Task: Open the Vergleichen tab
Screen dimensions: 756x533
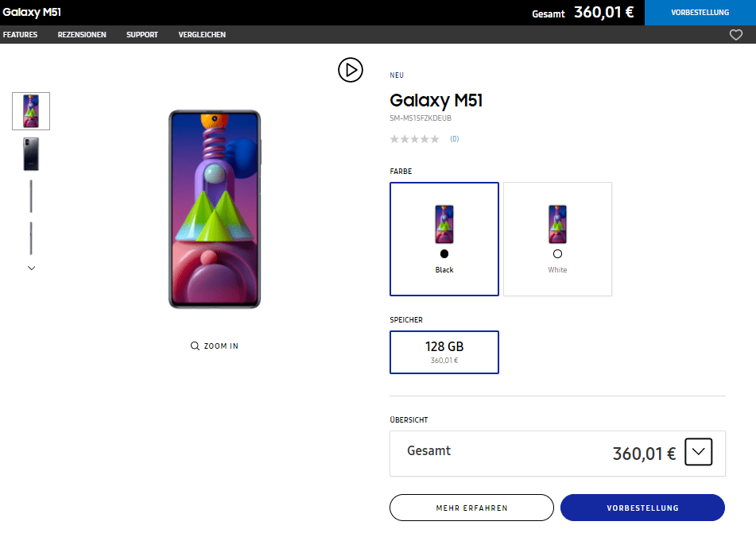Action: coord(202,35)
